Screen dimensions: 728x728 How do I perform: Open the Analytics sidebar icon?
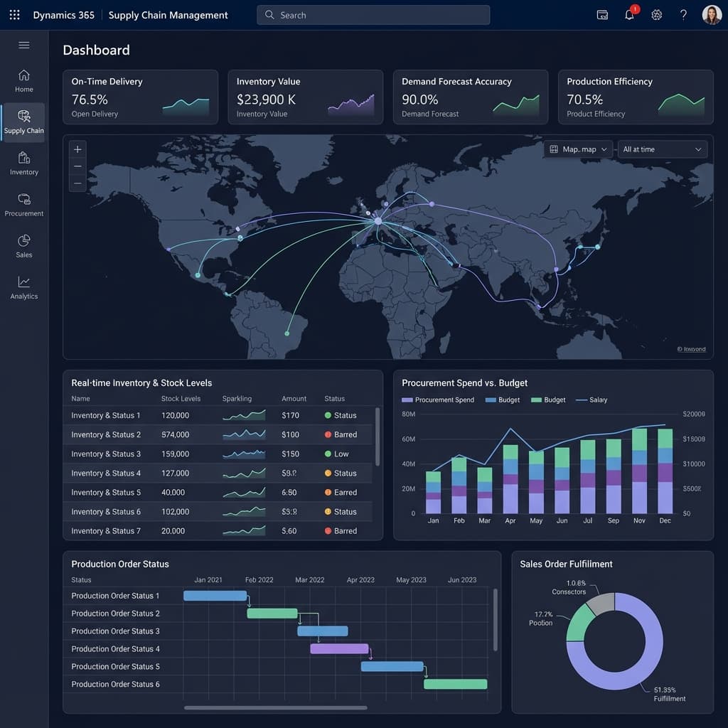(23, 287)
